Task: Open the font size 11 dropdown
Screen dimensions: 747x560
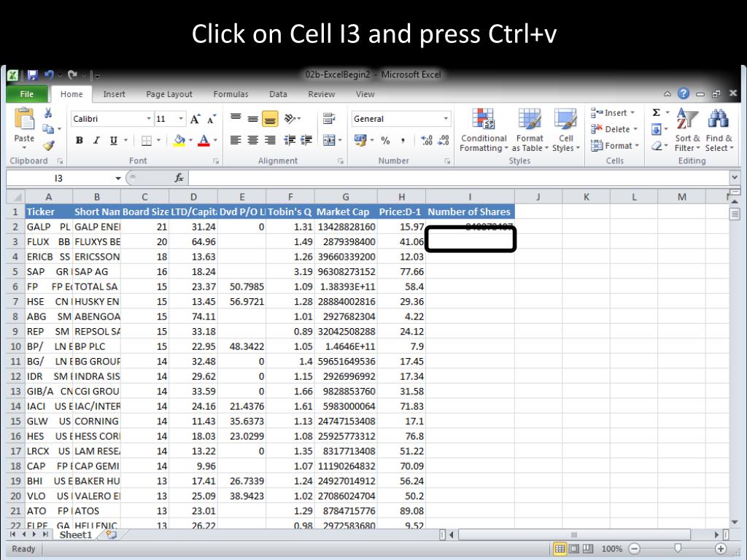Action: click(x=181, y=119)
